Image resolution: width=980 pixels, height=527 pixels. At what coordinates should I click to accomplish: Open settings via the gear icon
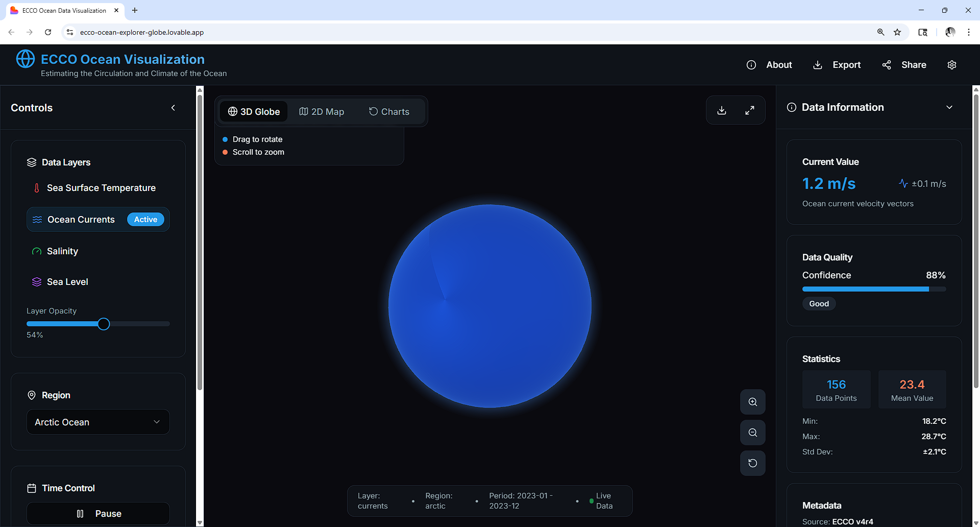coord(952,65)
